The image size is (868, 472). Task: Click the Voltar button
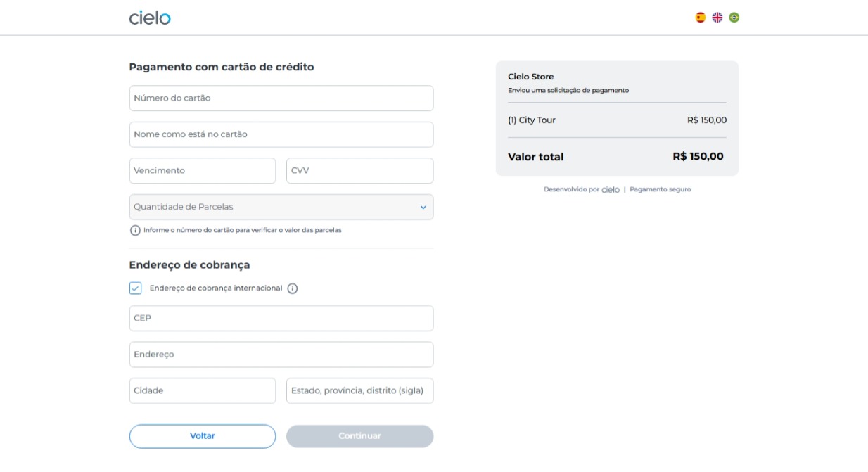[203, 436]
